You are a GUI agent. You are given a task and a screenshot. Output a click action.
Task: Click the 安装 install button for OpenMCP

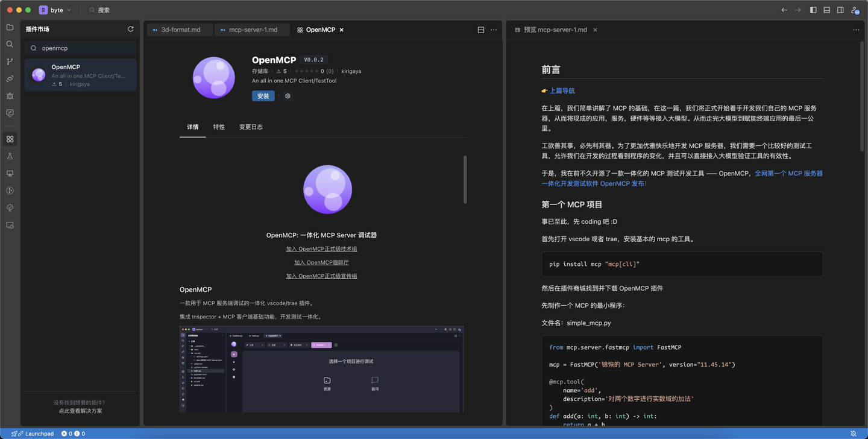[263, 96]
